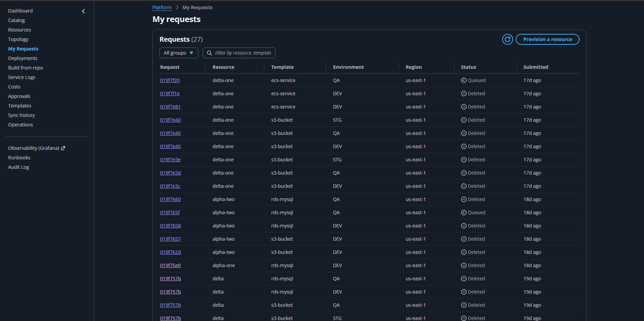Image resolution: width=644 pixels, height=321 pixels.
Task: Click the refresh requests icon
Action: [x=507, y=39]
